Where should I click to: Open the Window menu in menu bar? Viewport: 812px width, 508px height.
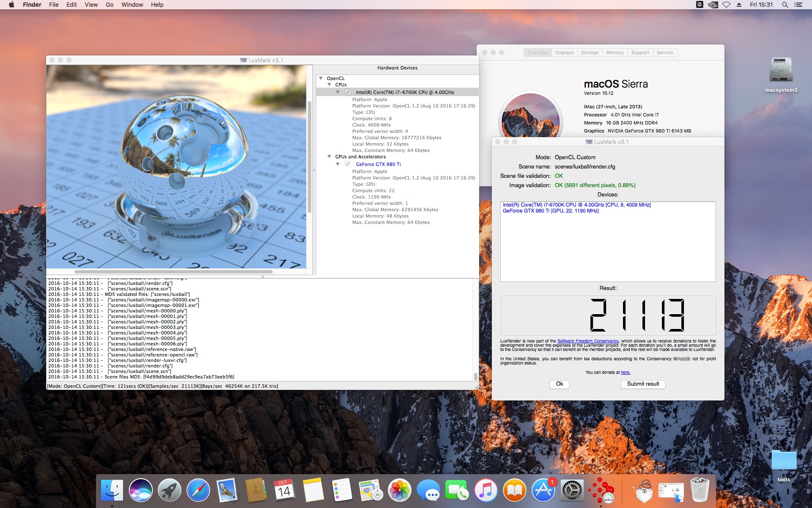132,5
